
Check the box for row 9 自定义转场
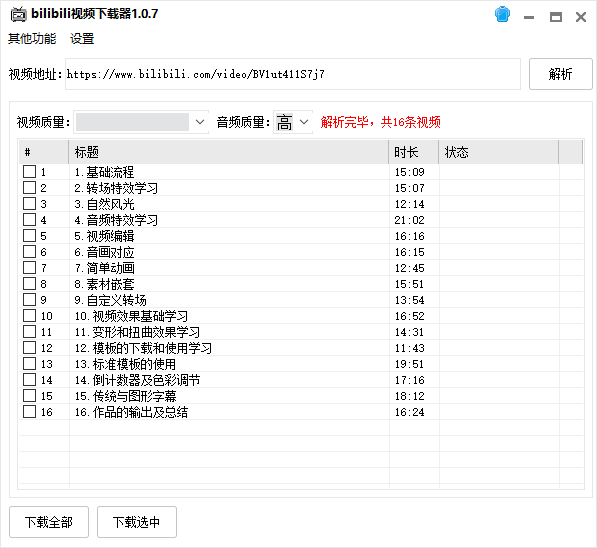[x=29, y=300]
